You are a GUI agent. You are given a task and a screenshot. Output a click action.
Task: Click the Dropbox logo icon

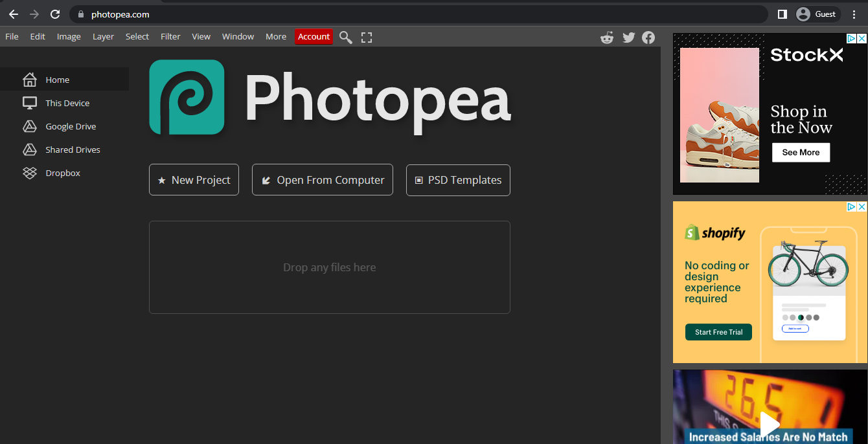point(30,173)
